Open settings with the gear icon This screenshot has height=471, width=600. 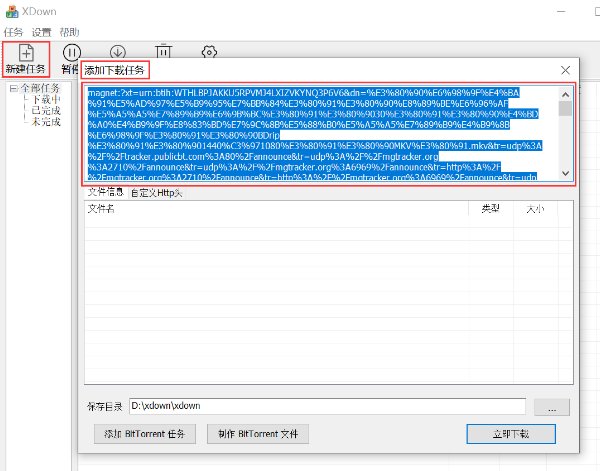click(x=209, y=53)
